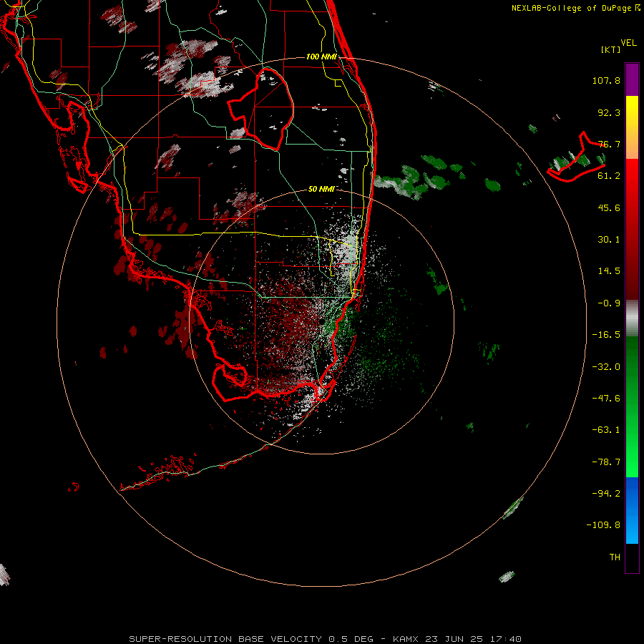Select the -47.6 velocity scale value
This screenshot has height=644, width=644.
tap(606, 399)
